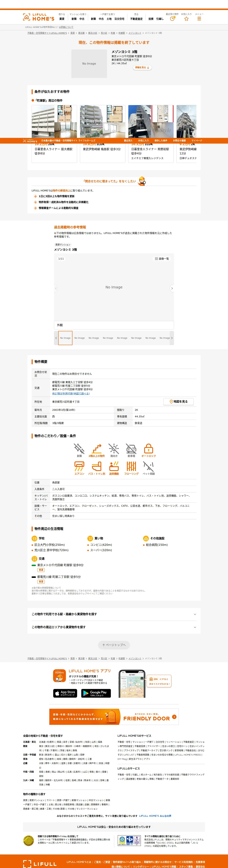This screenshot has height=868, width=228.
Task: Open the ※評価について link
Action: (66, 27)
